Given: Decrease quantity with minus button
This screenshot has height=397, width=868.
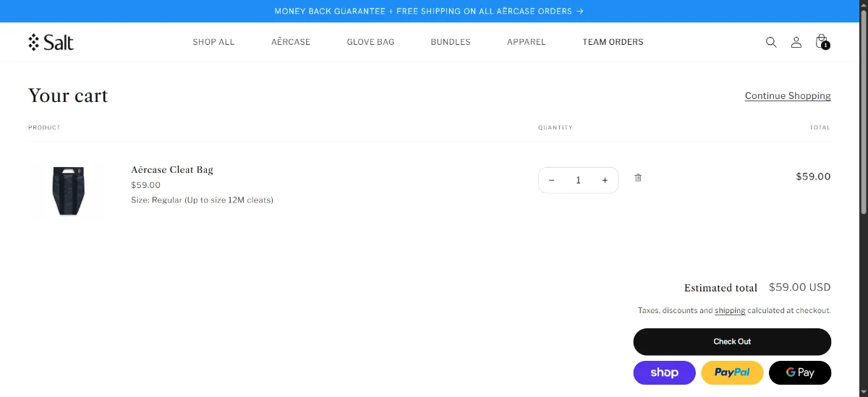Looking at the screenshot, I should (552, 181).
